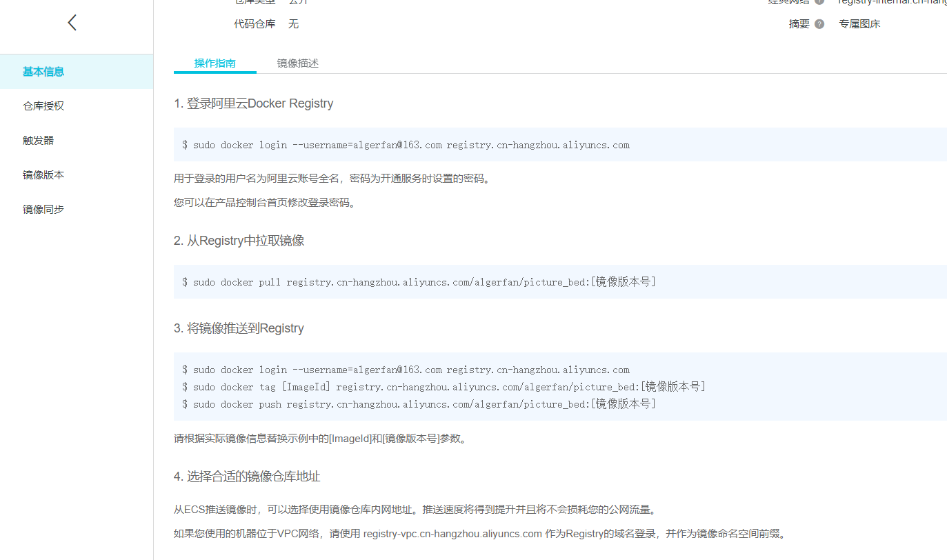Click the docker tag [ImageId] command line
Screen dimensions: 947x560
pos(443,387)
